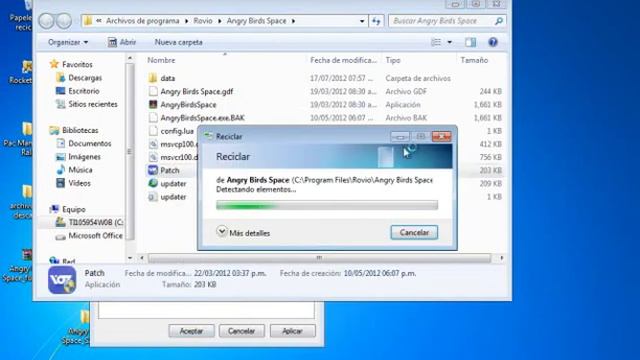Click Aplicar in the background dialog
The height and width of the screenshot is (360, 640).
(292, 331)
